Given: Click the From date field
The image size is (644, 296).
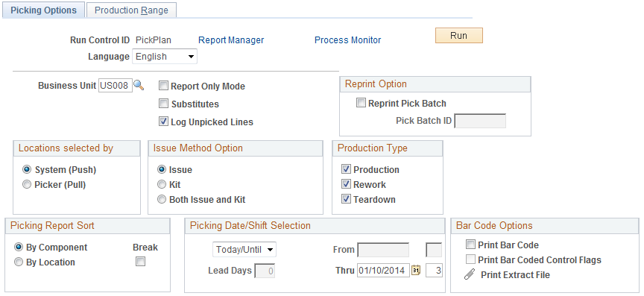Looking at the screenshot, I should point(383,250).
